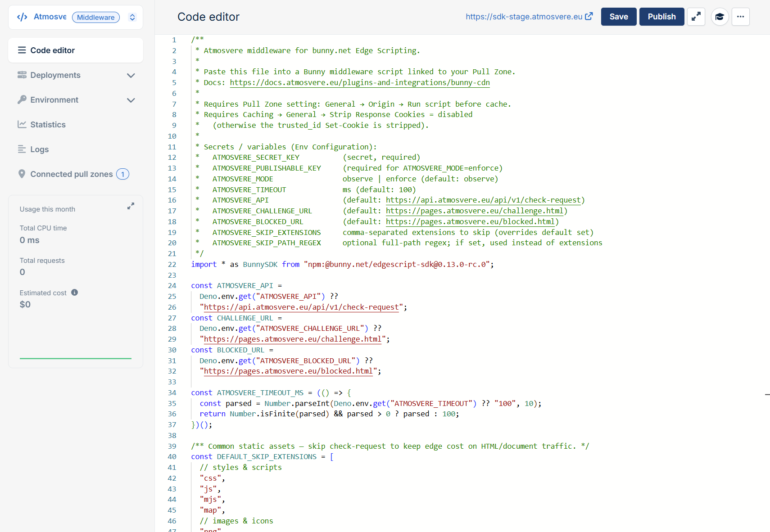
Task: Open the Code editor menu item
Action: [76, 50]
